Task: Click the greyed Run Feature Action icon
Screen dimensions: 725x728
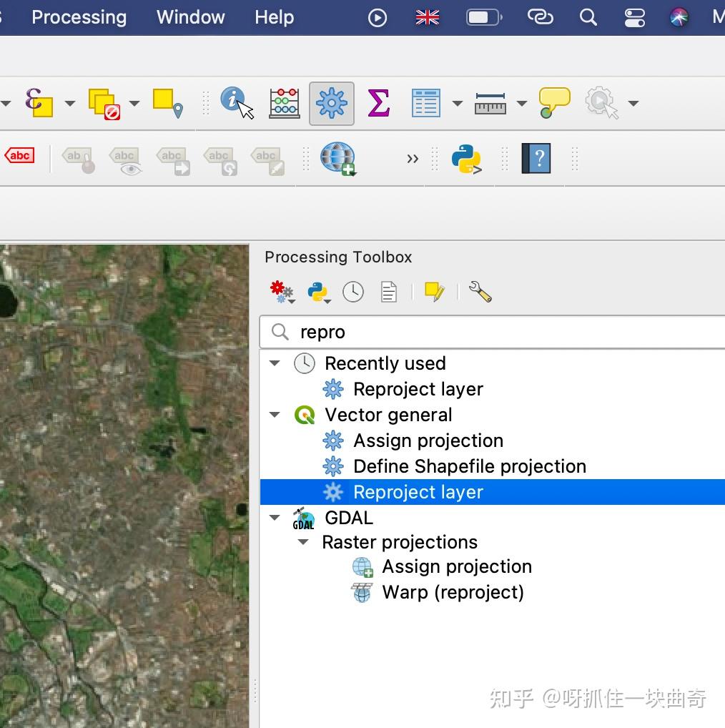Action: (601, 103)
